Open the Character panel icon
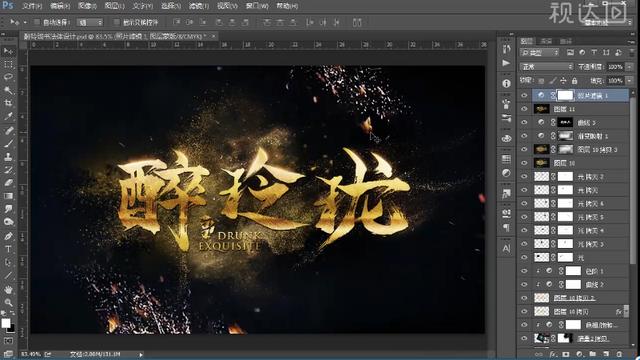Image resolution: width=640 pixels, height=360 pixels. (x=506, y=248)
